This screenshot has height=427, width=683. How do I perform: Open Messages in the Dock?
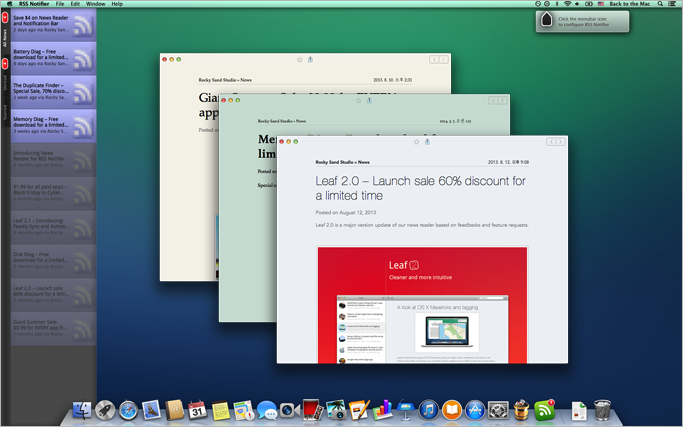coord(267,410)
